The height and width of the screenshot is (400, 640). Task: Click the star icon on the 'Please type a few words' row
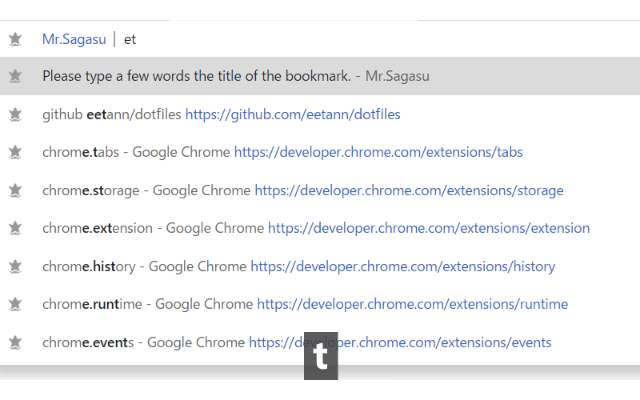point(15,76)
